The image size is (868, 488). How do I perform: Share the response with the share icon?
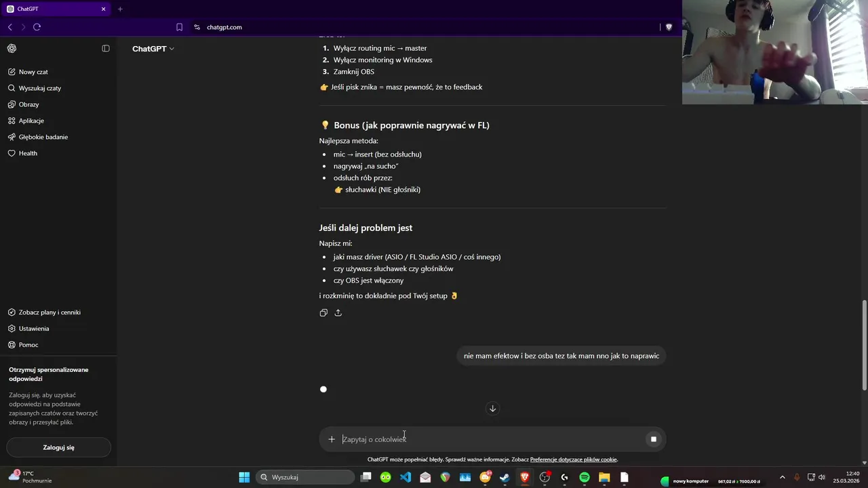(338, 312)
